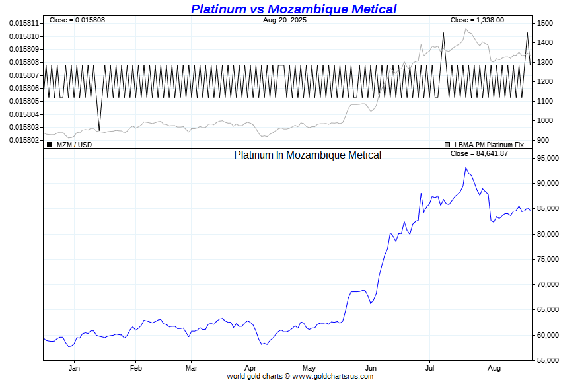Click the 0.015808 left axis value
Viewport: 588px width, 380px height.
point(24,62)
